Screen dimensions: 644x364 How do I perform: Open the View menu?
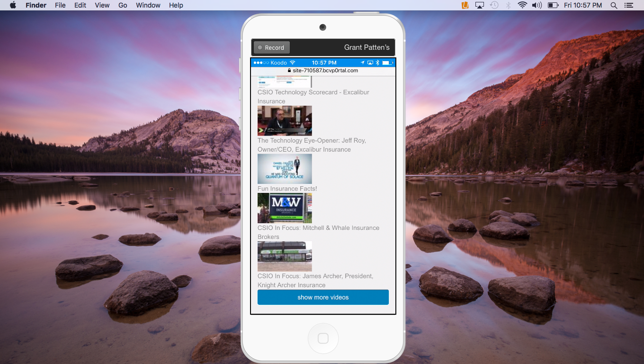pos(102,5)
